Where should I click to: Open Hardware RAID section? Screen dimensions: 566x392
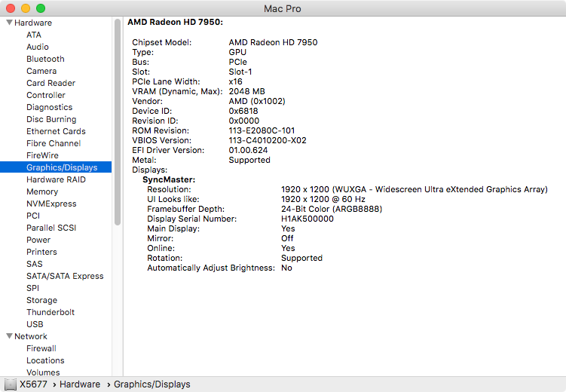pos(56,179)
